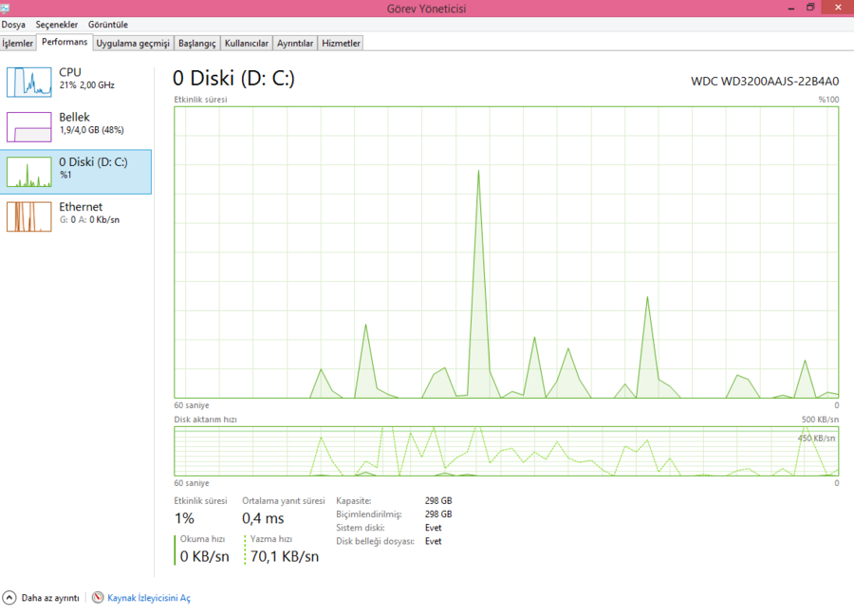Click the Etkinlik süresi activity graph
This screenshot has height=616, width=854.
coord(507,252)
